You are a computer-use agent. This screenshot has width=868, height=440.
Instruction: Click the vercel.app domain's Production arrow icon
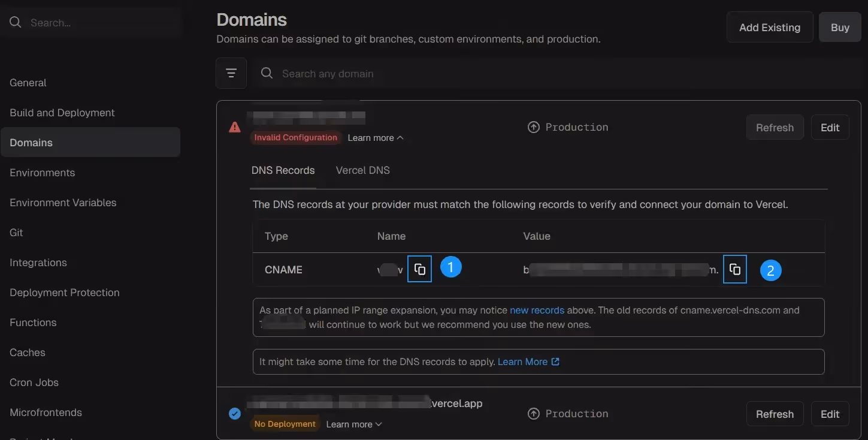(x=533, y=414)
